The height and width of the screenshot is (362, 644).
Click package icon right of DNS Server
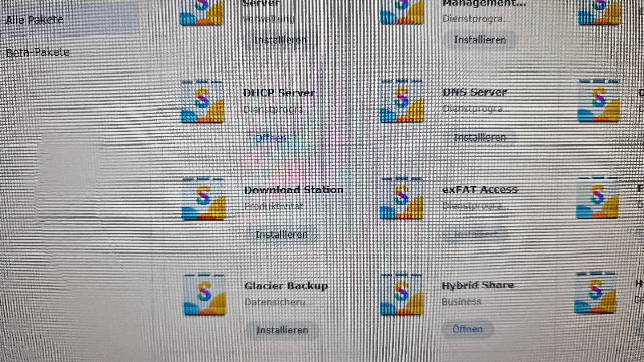[599, 101]
